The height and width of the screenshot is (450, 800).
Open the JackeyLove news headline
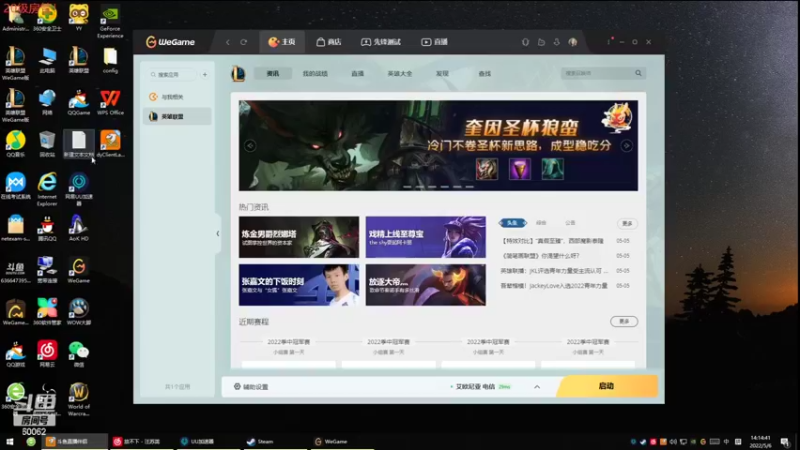[x=554, y=286]
